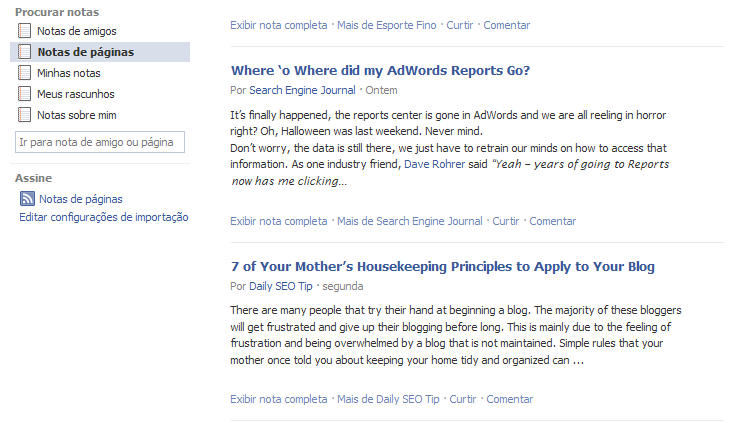Open the '7 of Your Mother's Housekeeping Principles' note
The image size is (738, 423).
tap(442, 267)
